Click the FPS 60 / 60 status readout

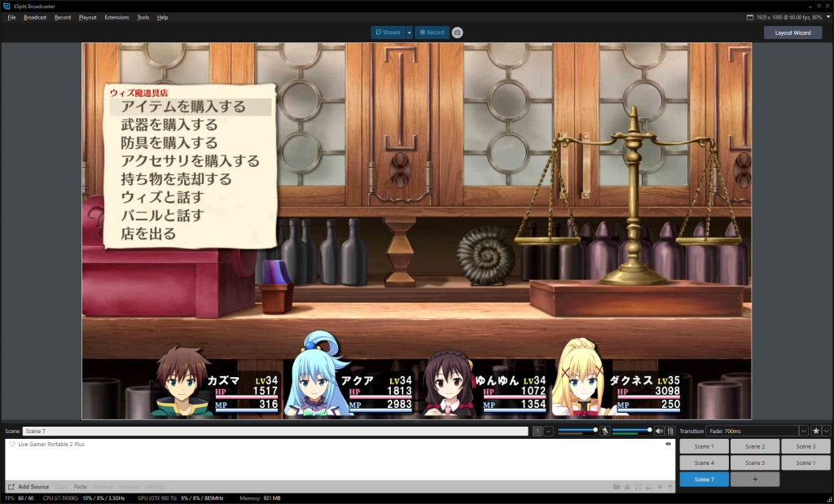pyautogui.click(x=20, y=498)
